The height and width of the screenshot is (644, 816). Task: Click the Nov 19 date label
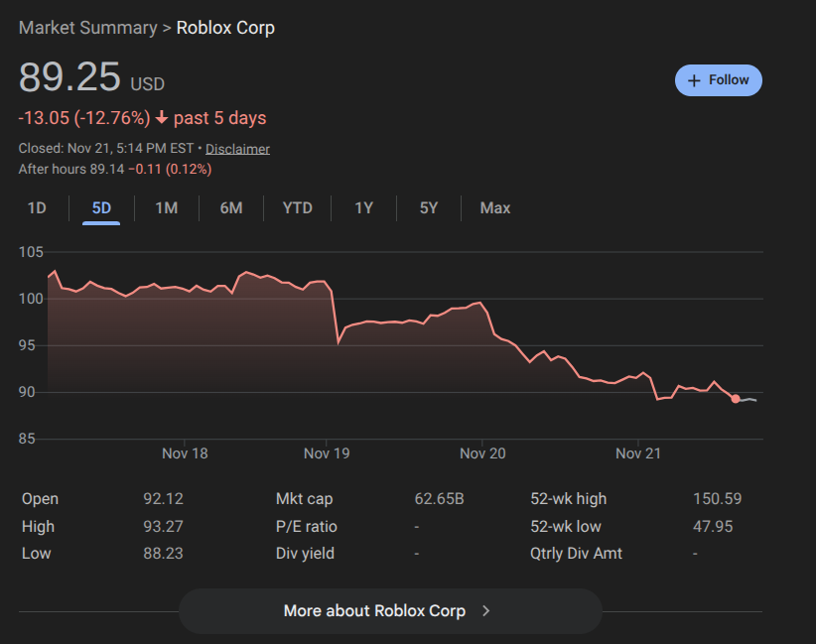(x=327, y=453)
